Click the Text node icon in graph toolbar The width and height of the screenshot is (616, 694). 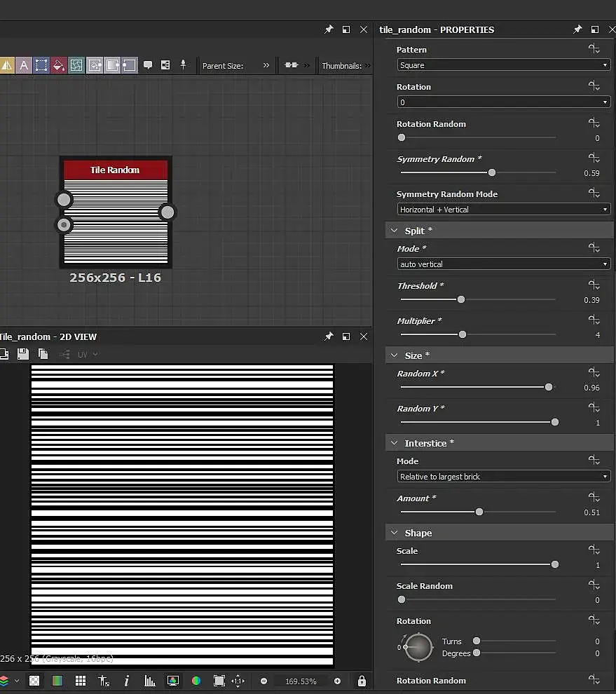pos(24,65)
